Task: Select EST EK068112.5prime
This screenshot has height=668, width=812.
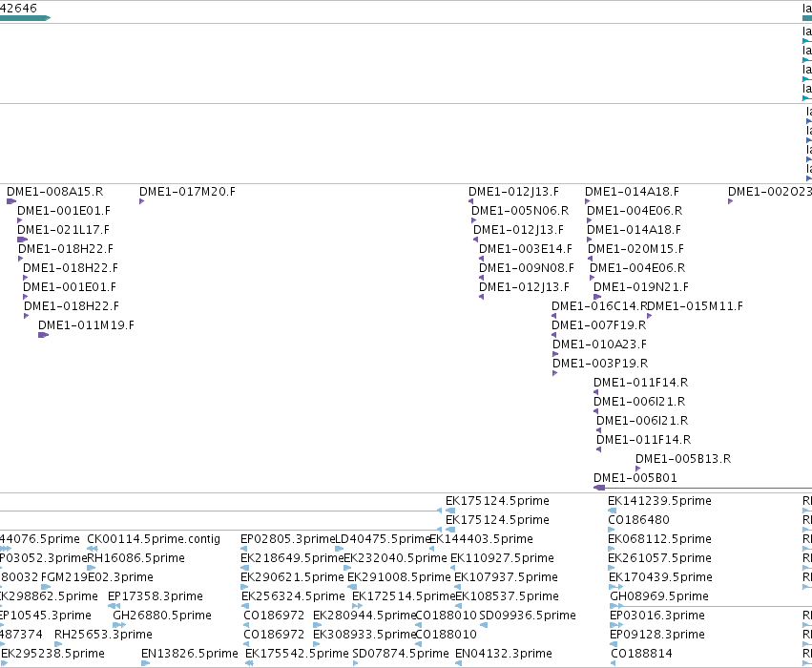Action: point(659,539)
